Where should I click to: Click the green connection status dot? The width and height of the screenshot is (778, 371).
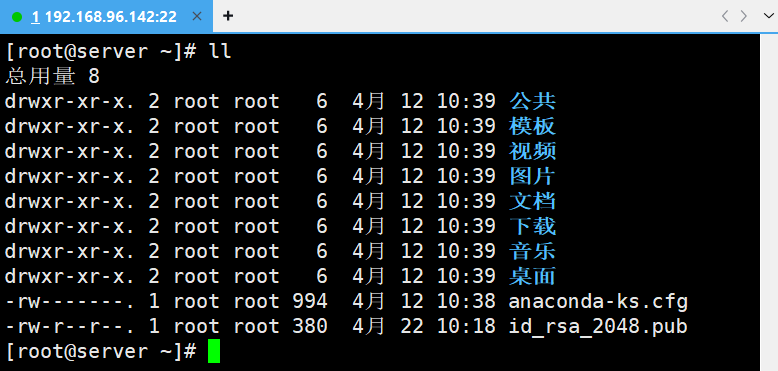coord(17,17)
